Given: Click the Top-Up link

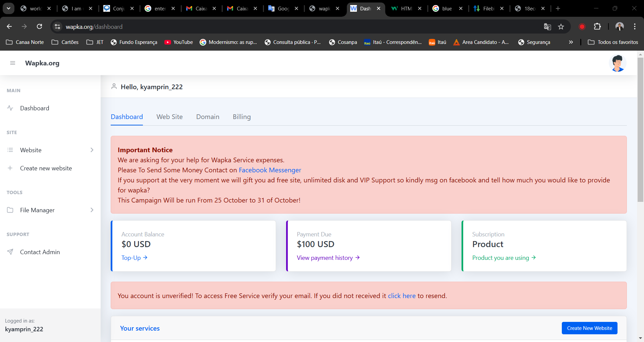Looking at the screenshot, I should click(x=135, y=258).
